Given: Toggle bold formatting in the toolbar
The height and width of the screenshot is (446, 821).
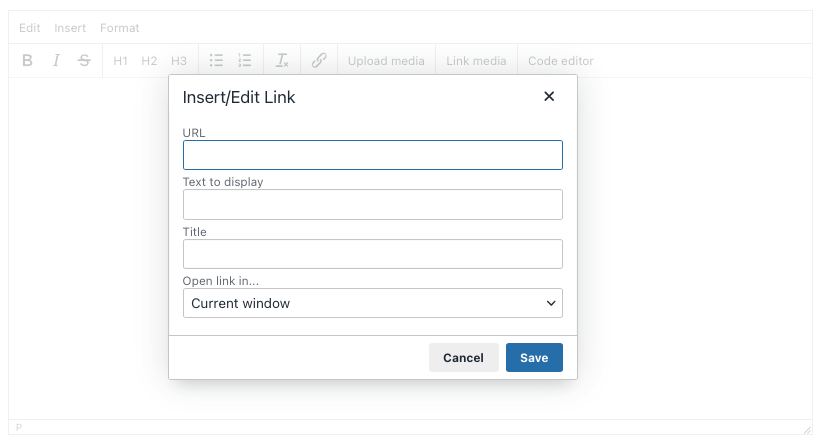Looking at the screenshot, I should coord(28,61).
